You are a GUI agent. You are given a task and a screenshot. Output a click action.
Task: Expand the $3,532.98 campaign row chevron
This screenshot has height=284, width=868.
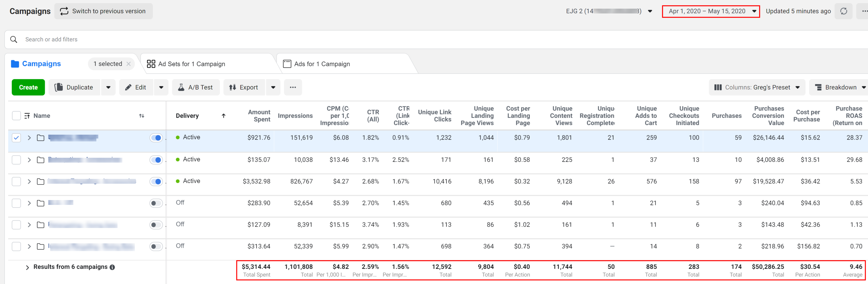point(29,182)
